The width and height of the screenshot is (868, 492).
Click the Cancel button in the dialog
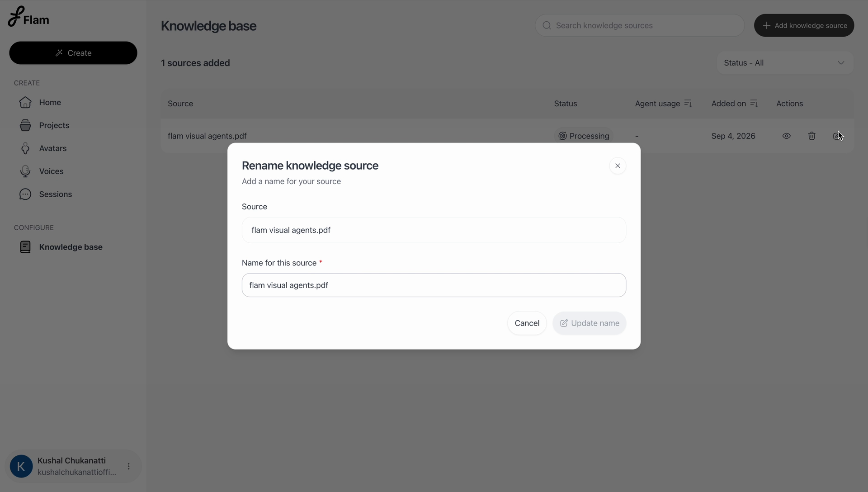pyautogui.click(x=527, y=323)
